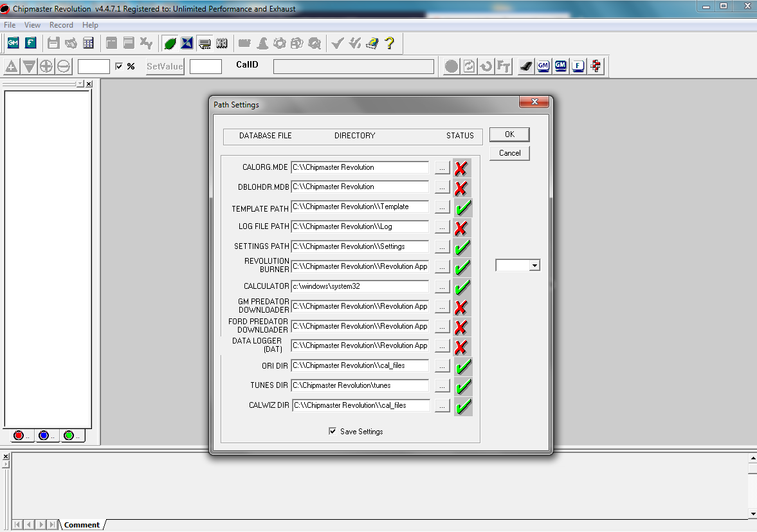Browse for CALORG.MDE directory
Viewport: 757px width, 532px height.
coord(442,168)
